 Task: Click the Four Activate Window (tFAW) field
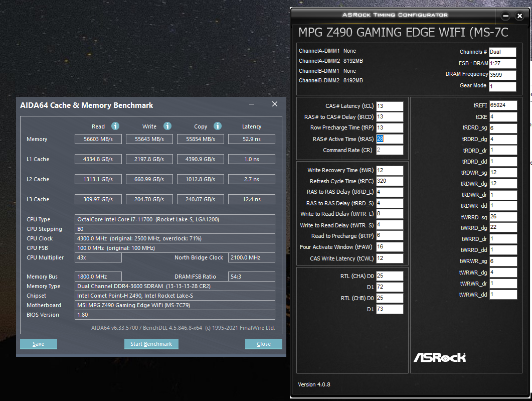390,247
